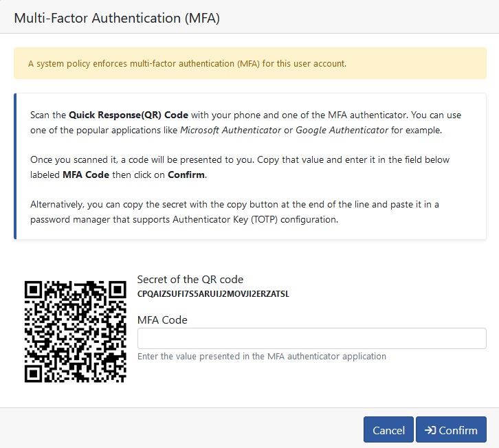This screenshot has height=448, width=499.
Task: Click the Multi-Factor Authentication (MFA) dialog title
Action: point(117,18)
